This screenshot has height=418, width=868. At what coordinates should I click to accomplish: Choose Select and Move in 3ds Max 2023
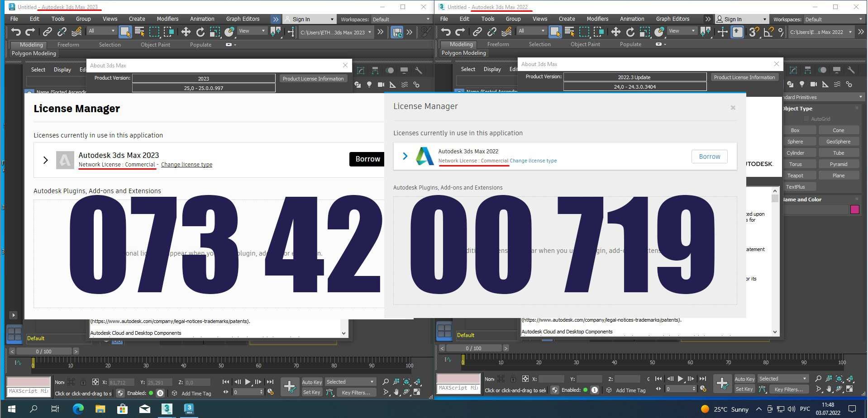(186, 32)
